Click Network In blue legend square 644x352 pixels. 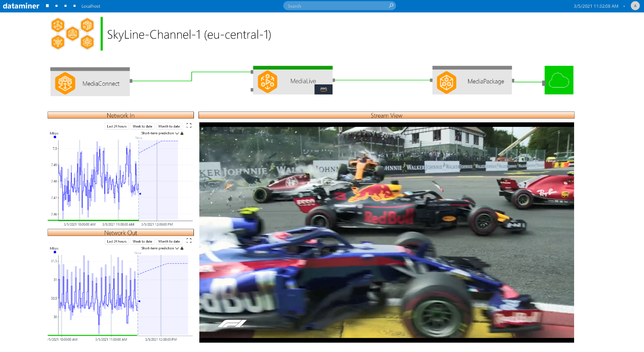pyautogui.click(x=55, y=137)
